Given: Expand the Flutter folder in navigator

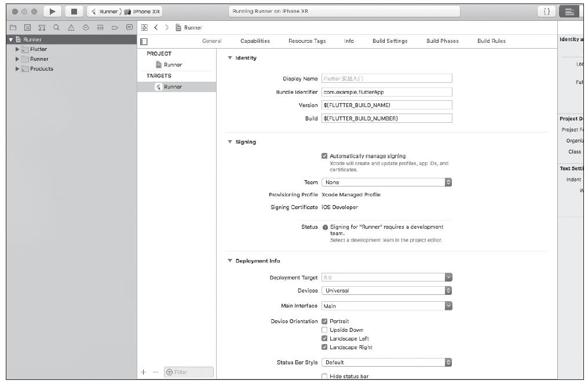Looking at the screenshot, I should tap(17, 49).
